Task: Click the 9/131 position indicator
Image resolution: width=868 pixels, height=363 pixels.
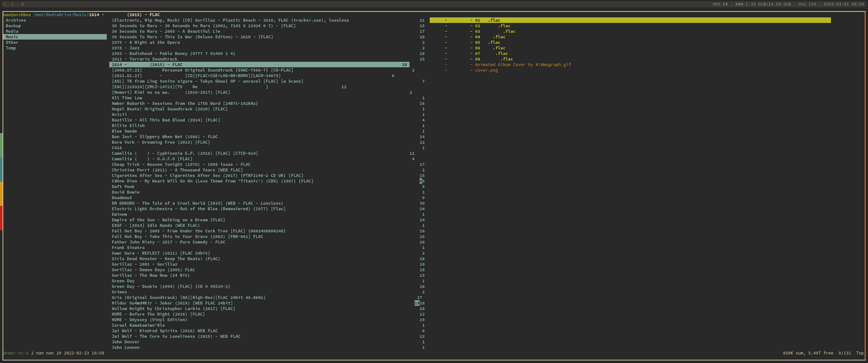Action: click(845, 353)
